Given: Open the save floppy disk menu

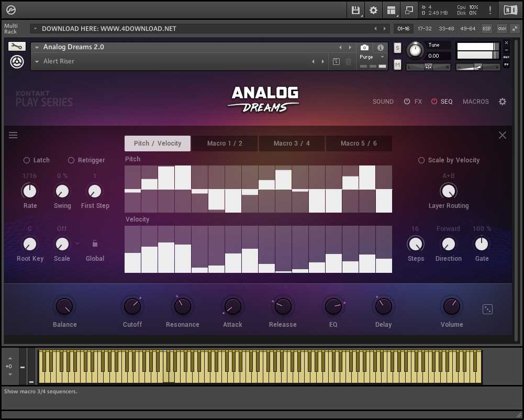Looking at the screenshot, I should 355,10.
